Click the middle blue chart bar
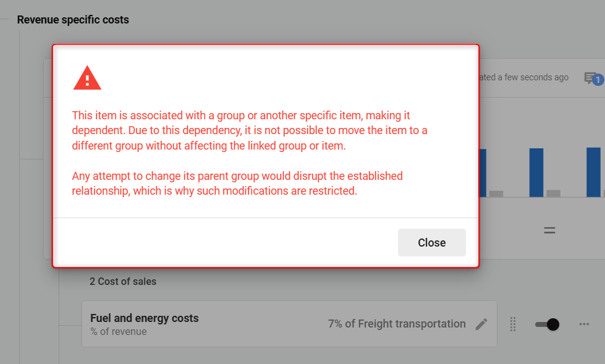Screen dimensions: 605x364 tap(536, 172)
